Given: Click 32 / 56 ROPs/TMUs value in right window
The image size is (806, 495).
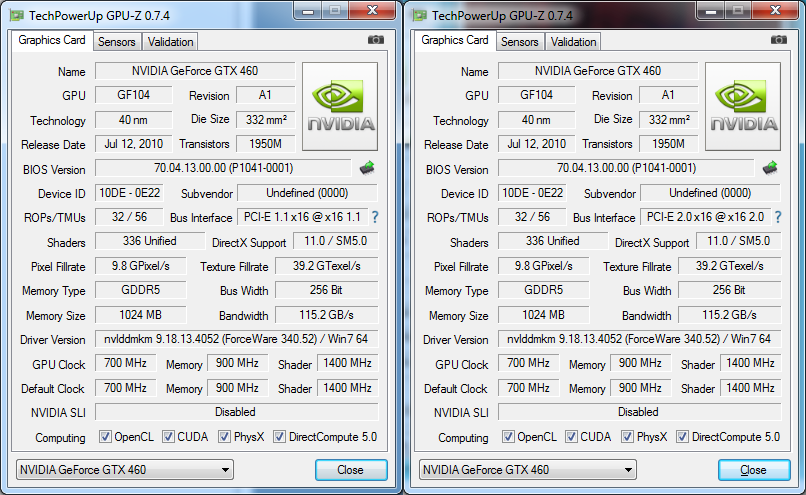Looking at the screenshot, I should pos(532,217).
